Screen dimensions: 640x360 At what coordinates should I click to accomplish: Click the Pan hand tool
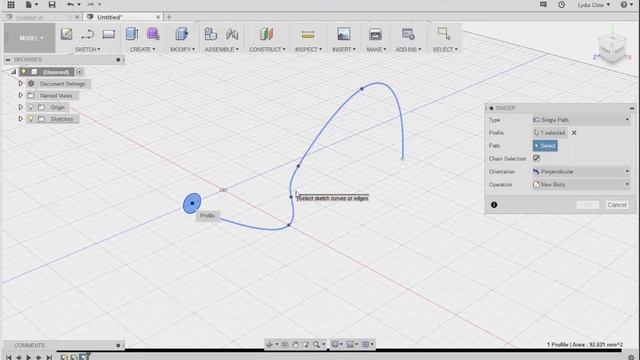pos(295,345)
